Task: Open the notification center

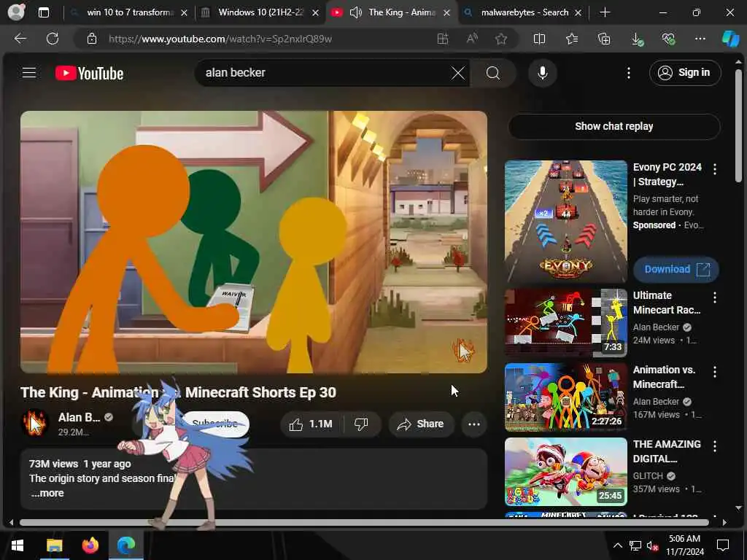Action: pyautogui.click(x=723, y=545)
